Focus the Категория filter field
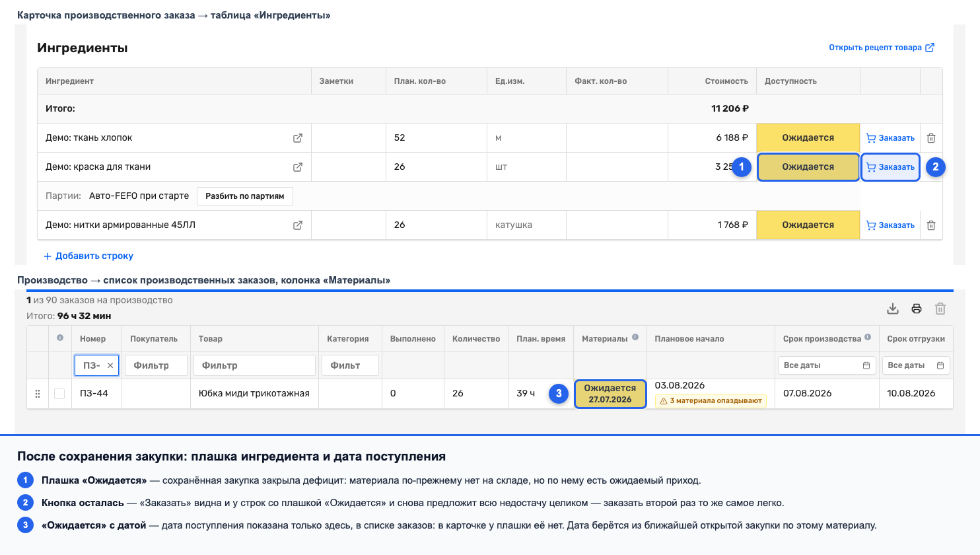The image size is (980, 555). point(350,365)
